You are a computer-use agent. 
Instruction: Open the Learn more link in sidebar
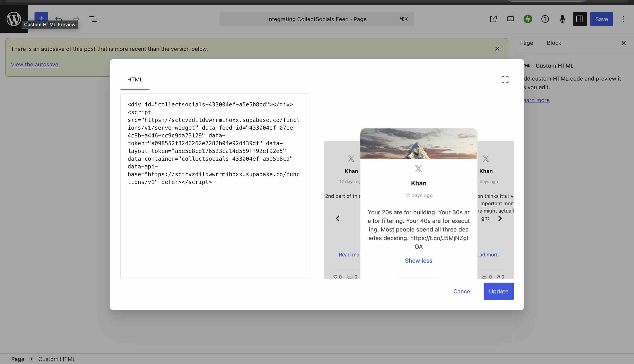click(536, 100)
